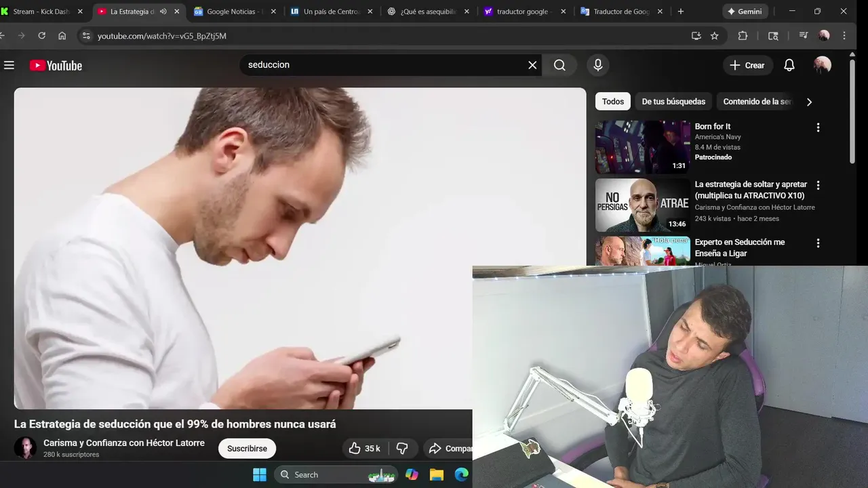Open the Windows Start menu

(x=260, y=474)
